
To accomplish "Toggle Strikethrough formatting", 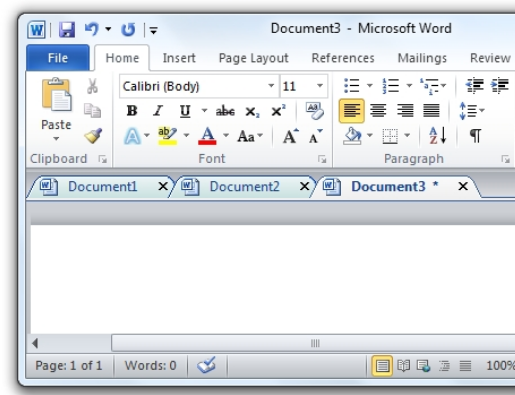I will click(x=225, y=111).
